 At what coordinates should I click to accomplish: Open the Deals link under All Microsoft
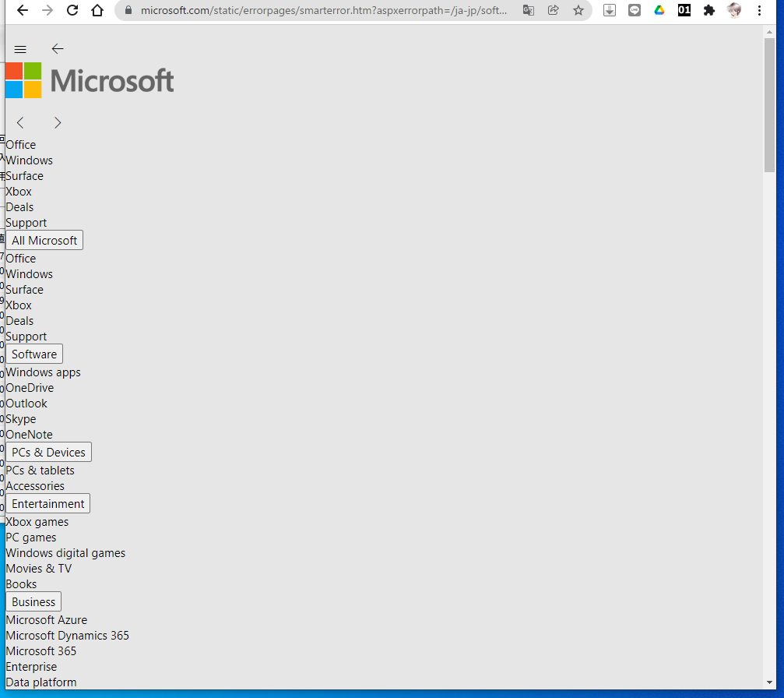click(x=19, y=320)
